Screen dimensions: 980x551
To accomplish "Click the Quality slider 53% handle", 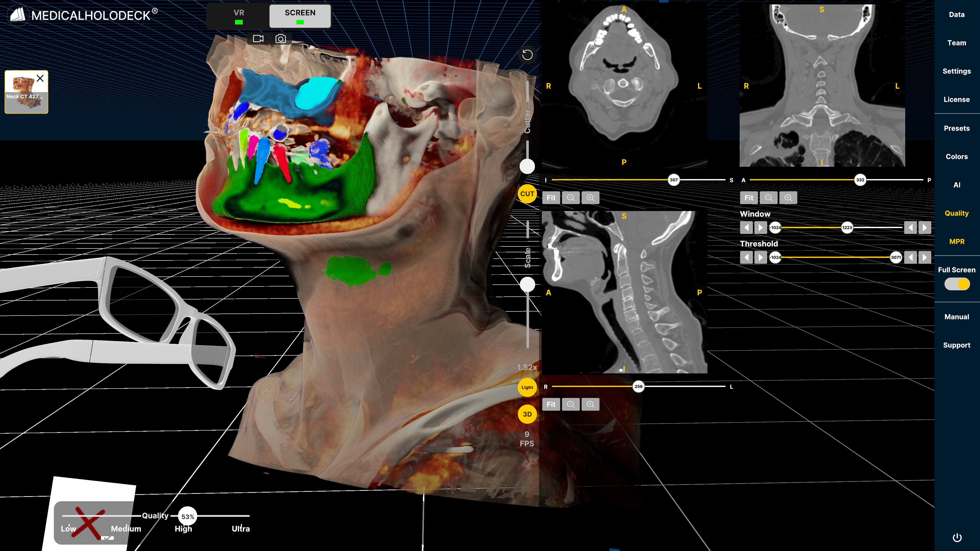I will coord(188,516).
